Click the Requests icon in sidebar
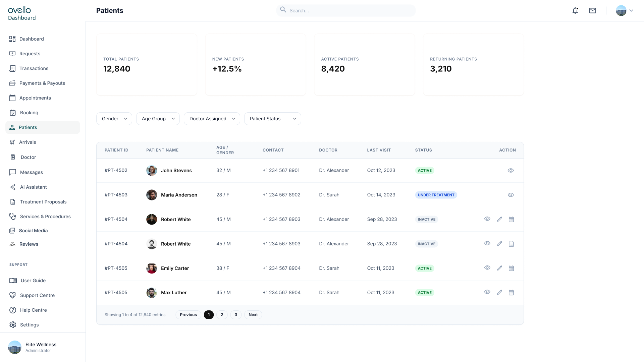The height and width of the screenshot is (362, 644). coord(12,54)
